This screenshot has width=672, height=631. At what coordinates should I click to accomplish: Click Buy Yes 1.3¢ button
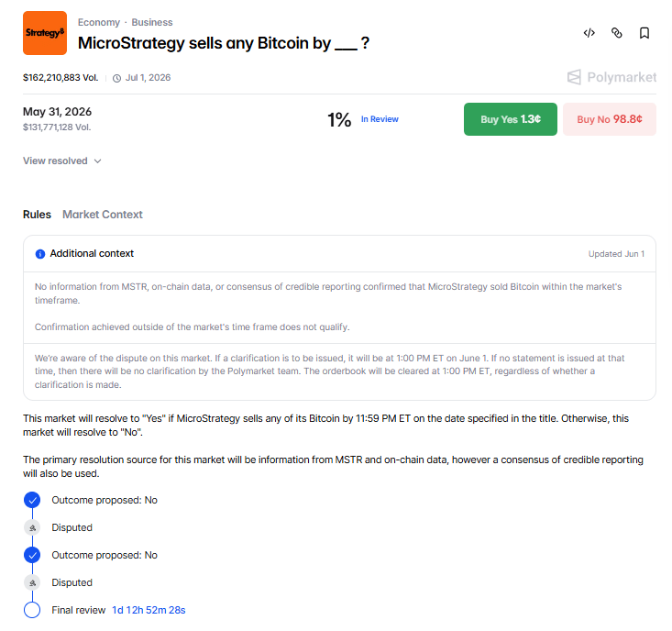511,119
